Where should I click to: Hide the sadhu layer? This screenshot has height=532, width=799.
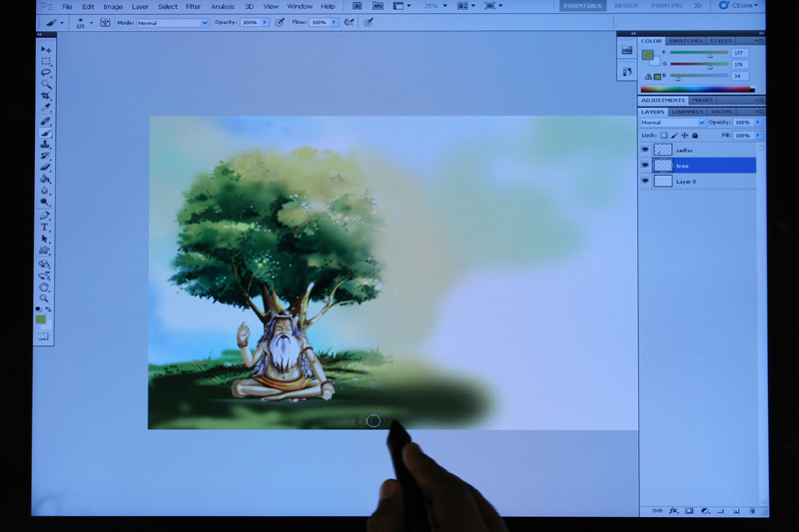point(645,150)
